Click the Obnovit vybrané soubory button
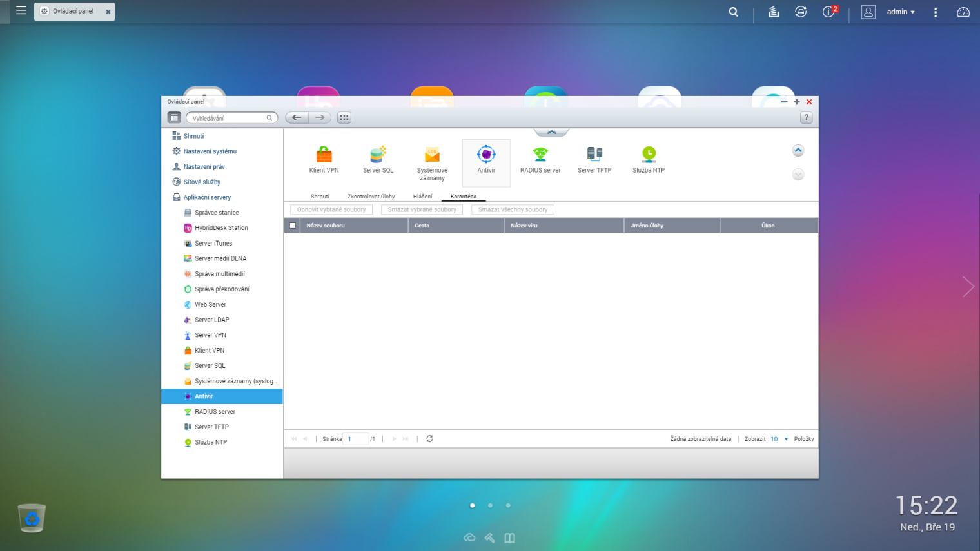 331,209
